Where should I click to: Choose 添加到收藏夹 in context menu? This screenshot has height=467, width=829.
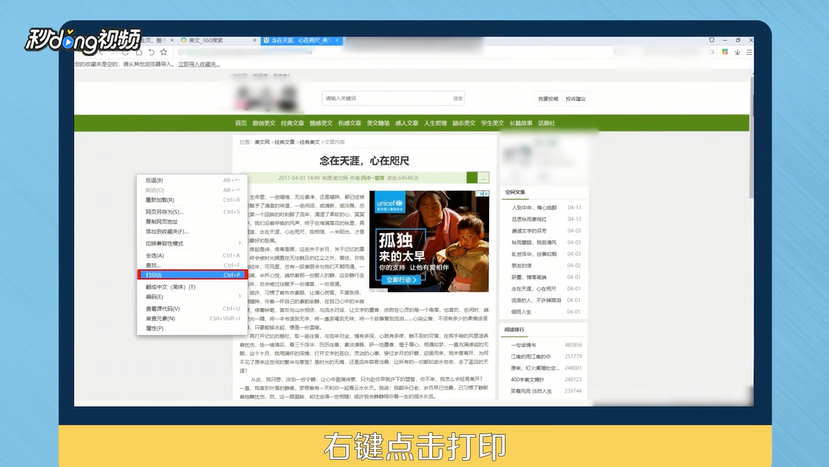point(192,232)
